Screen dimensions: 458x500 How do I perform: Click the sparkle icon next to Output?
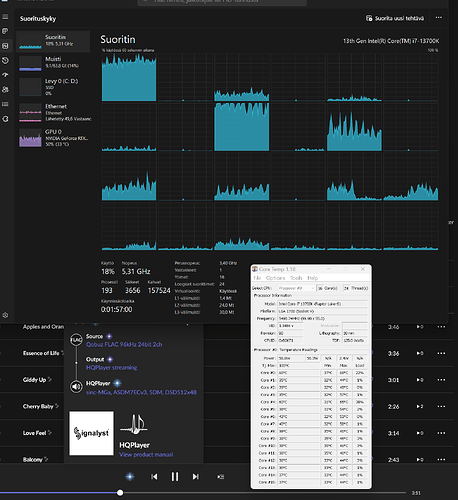pos(110,359)
